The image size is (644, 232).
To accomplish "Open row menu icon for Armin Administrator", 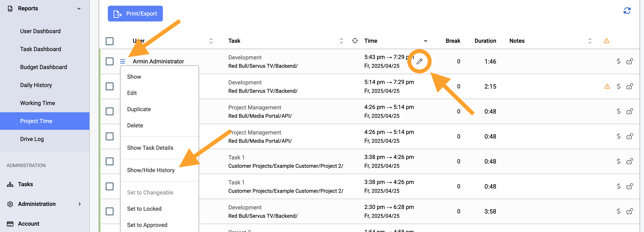I will click(x=123, y=61).
